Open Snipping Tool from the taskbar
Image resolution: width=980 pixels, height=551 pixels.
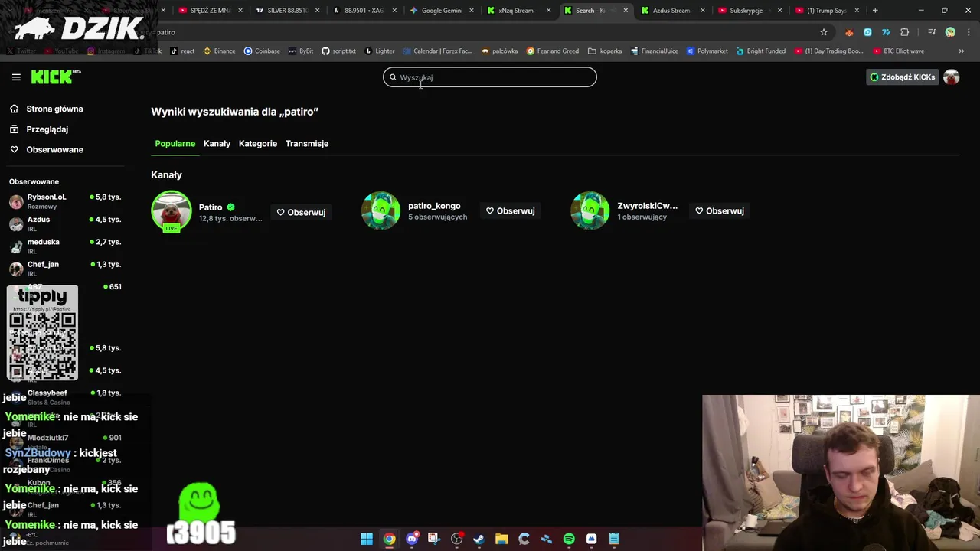pos(434,539)
